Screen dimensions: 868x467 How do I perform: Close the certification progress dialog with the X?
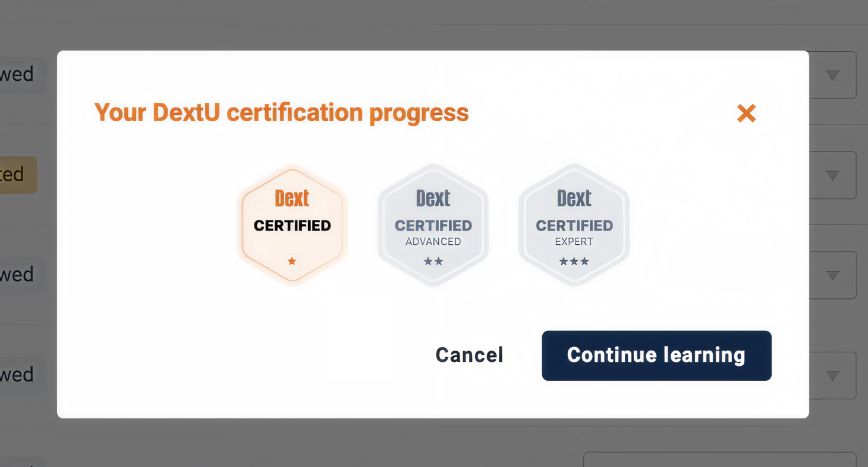tap(746, 113)
